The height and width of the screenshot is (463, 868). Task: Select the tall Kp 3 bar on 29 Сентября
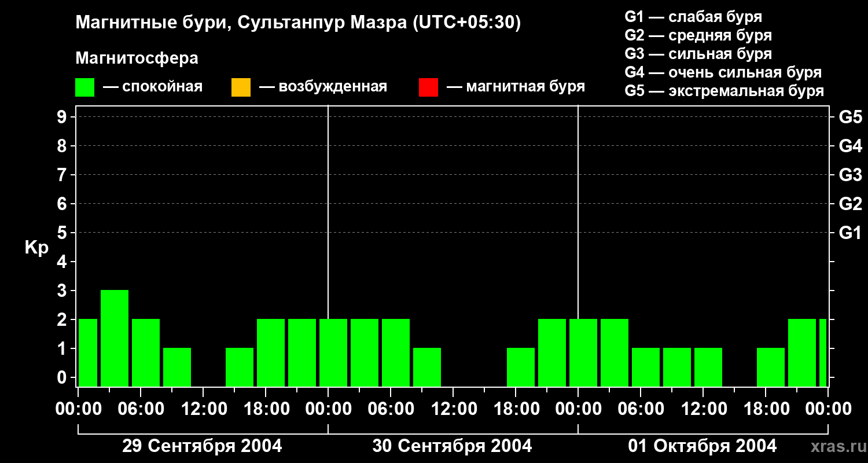click(115, 338)
